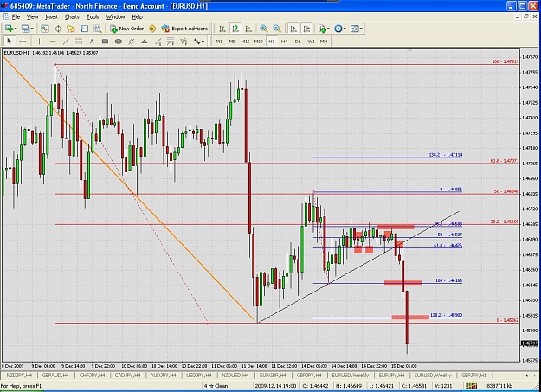Click the connection status bars indicator
The height and width of the screenshot is (392, 541).
[x=471, y=386]
